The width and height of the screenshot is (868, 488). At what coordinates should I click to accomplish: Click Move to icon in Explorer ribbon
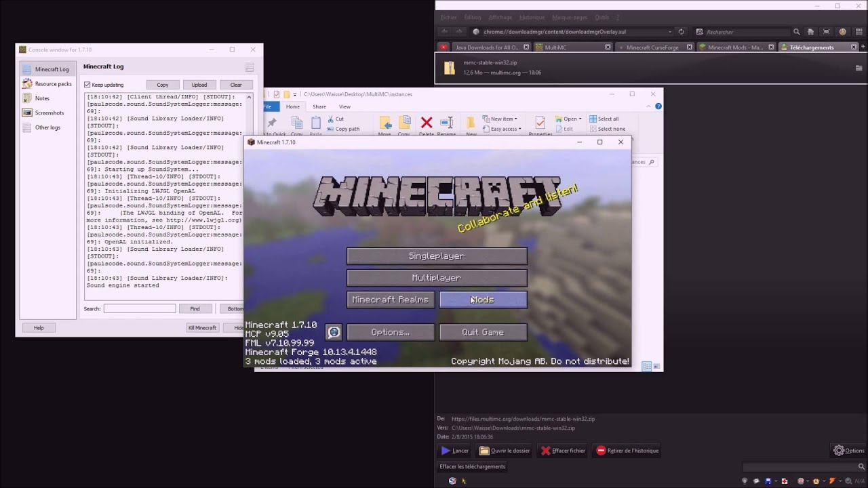(x=385, y=123)
